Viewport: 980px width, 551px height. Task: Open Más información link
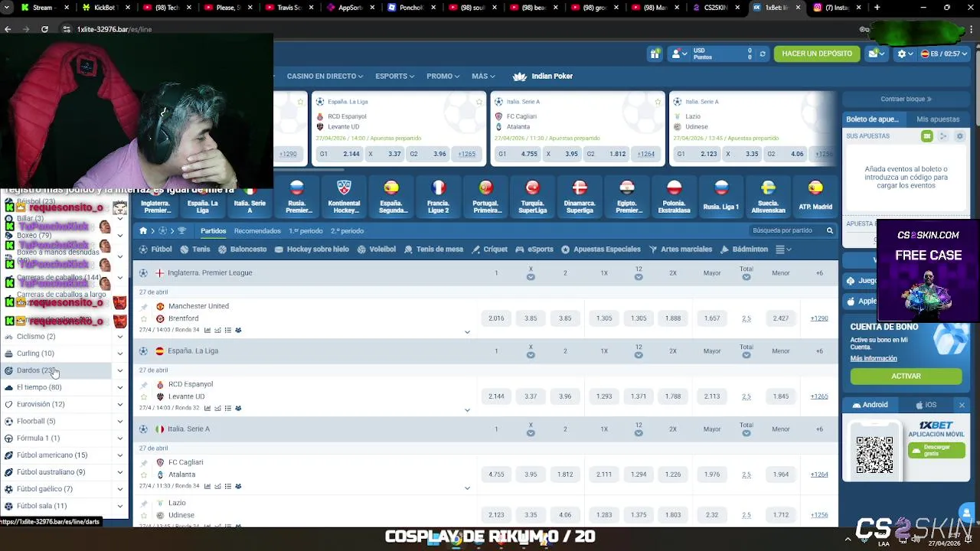tap(873, 358)
